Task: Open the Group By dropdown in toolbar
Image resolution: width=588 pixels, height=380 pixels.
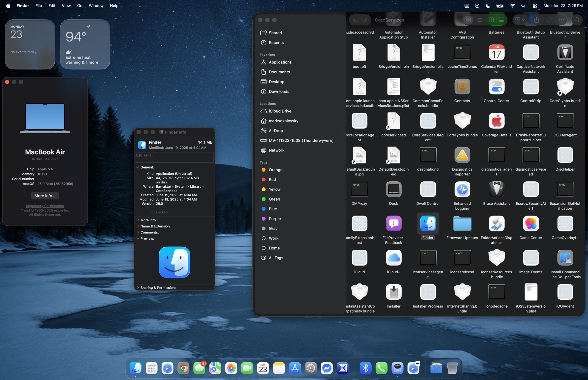Action: coord(519,20)
